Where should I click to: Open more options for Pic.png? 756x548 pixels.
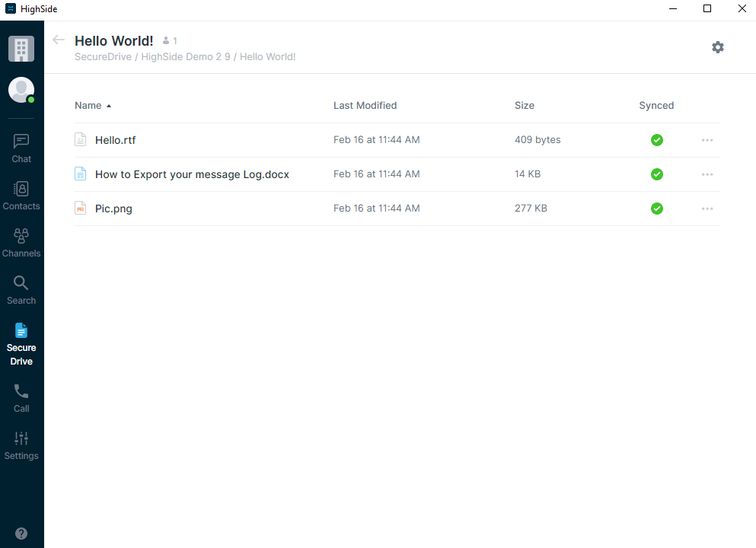point(707,209)
